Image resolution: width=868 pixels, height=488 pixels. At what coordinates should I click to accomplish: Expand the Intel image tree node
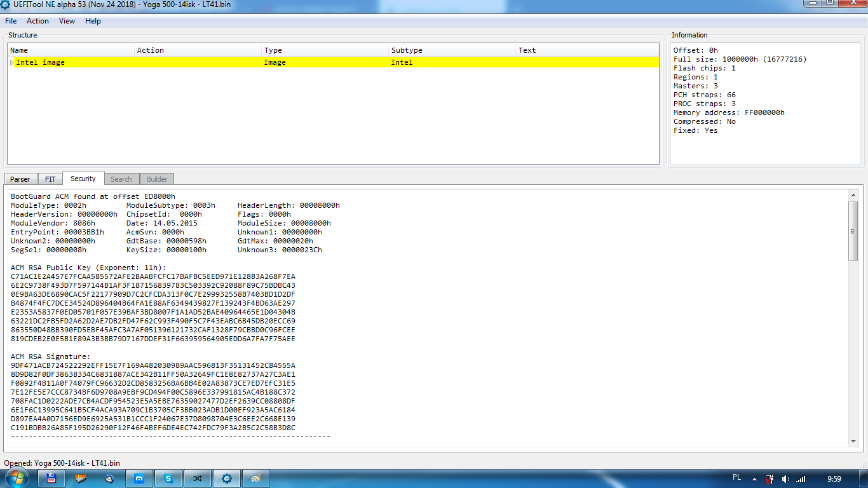[x=12, y=62]
